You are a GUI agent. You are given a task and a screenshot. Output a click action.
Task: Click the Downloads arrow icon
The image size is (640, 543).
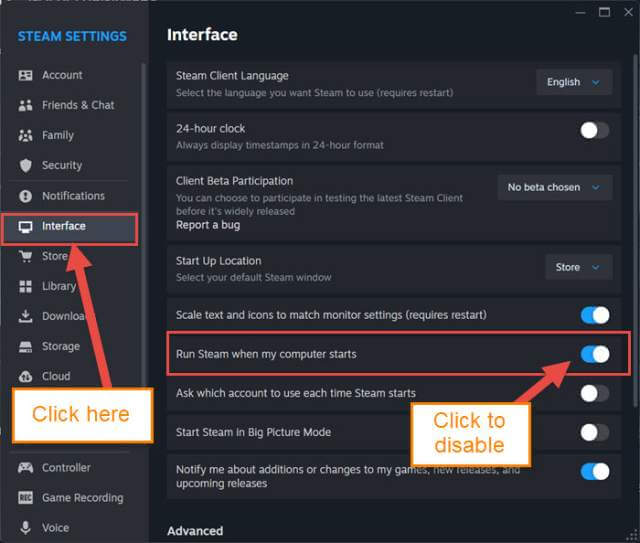coord(25,316)
